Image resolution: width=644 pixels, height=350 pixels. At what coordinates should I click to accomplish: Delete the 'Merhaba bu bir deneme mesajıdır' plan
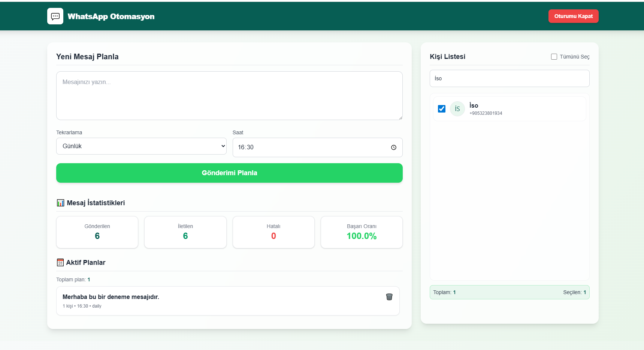pos(389,297)
